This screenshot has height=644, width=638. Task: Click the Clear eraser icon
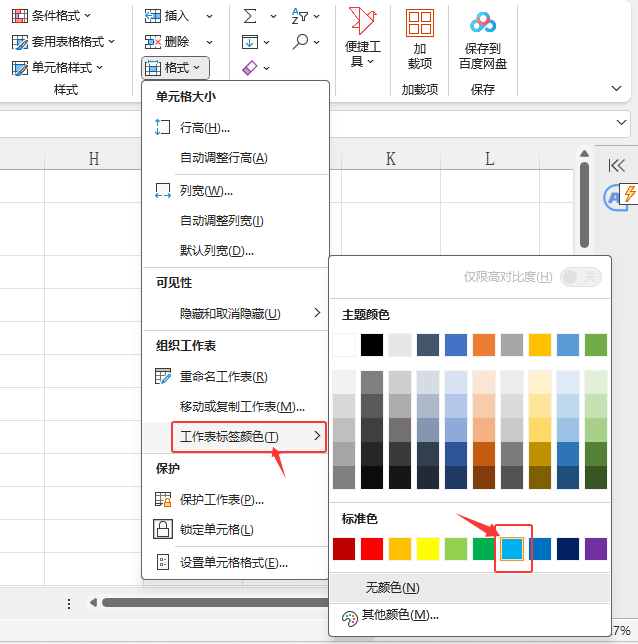(x=250, y=68)
